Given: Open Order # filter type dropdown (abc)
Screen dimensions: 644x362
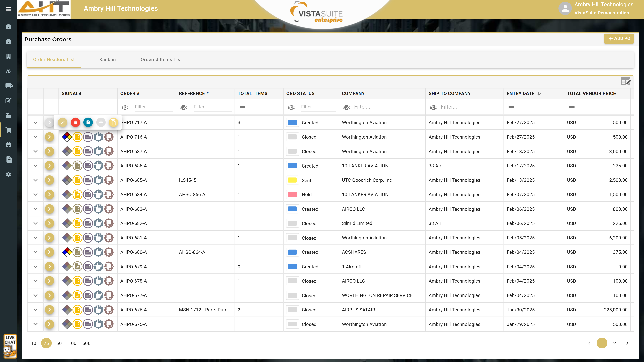Looking at the screenshot, I should tap(125, 107).
